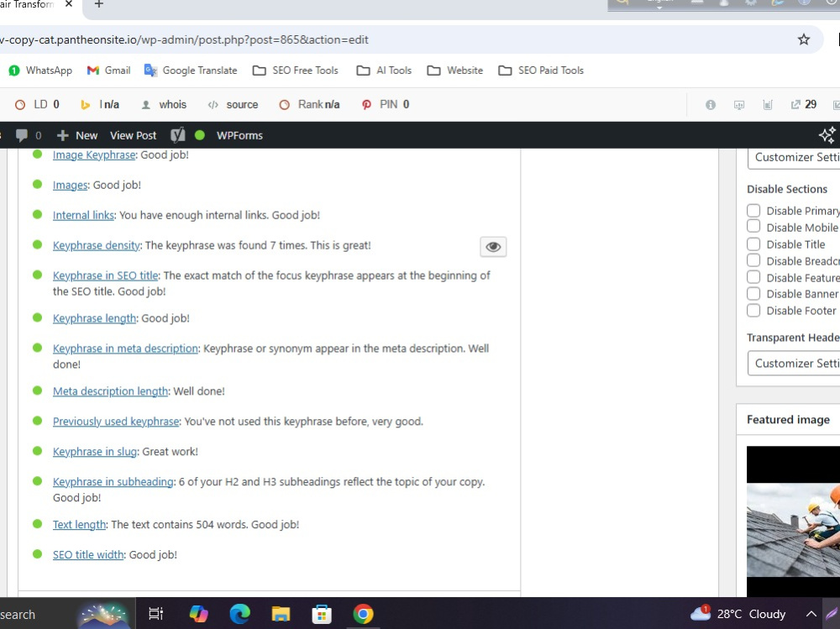Image resolution: width=840 pixels, height=629 pixels.
Task: Open Microsoft Store from taskbar
Action: pos(322,614)
